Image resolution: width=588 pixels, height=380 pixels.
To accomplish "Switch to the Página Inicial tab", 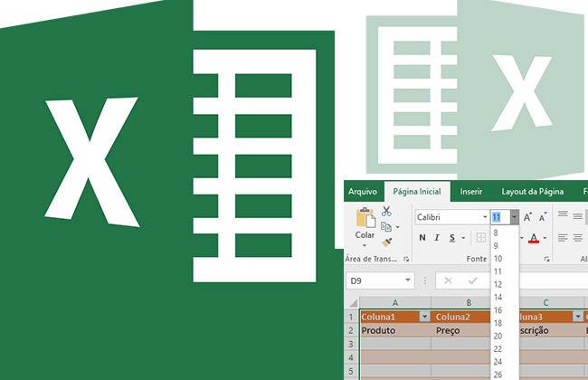I will tap(417, 191).
